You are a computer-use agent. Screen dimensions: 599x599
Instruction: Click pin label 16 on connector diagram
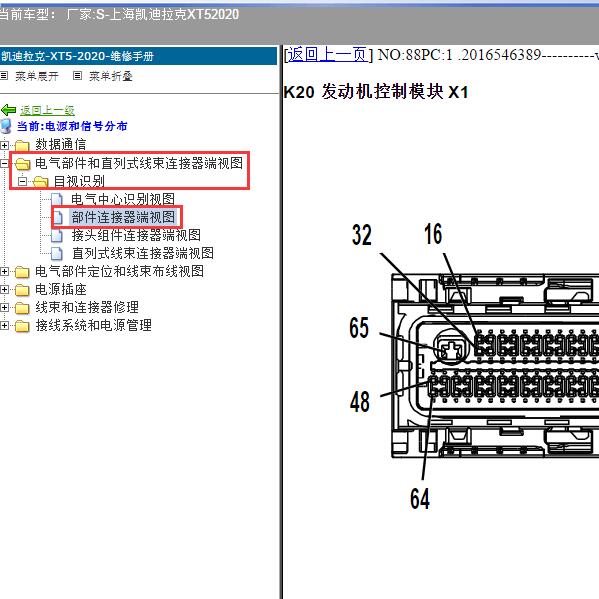(x=433, y=234)
